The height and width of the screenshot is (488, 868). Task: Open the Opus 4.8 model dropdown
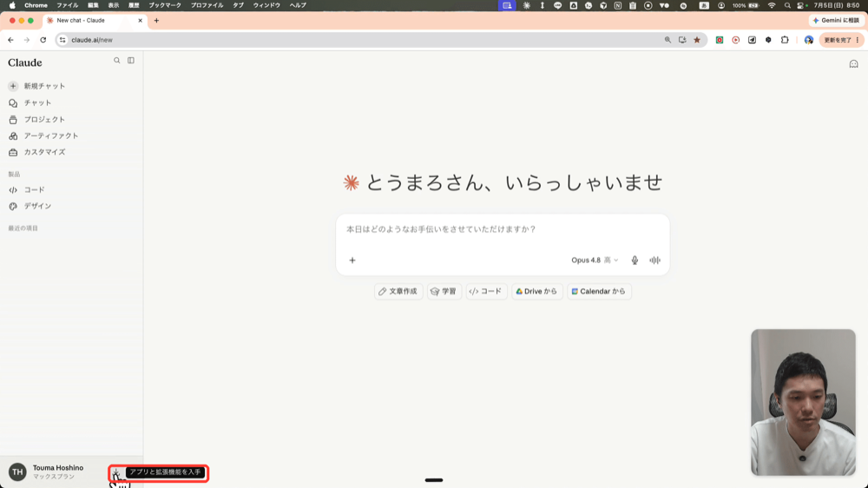click(595, 260)
